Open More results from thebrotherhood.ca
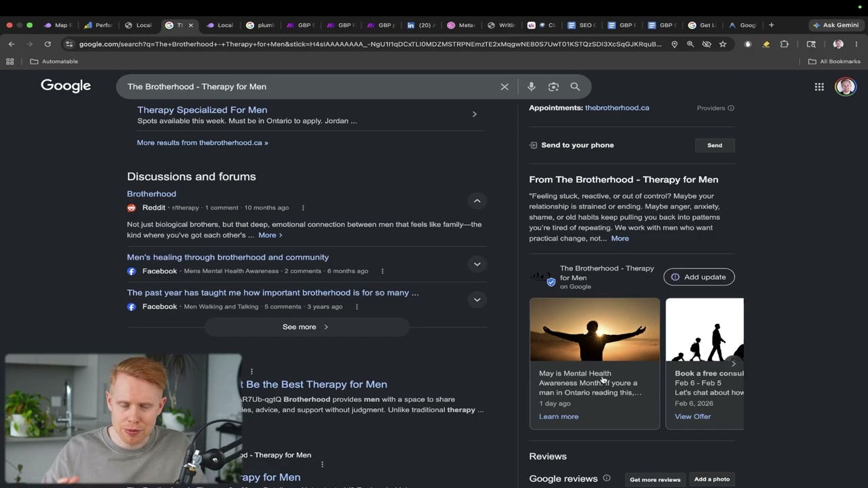868x488 pixels. [x=202, y=143]
